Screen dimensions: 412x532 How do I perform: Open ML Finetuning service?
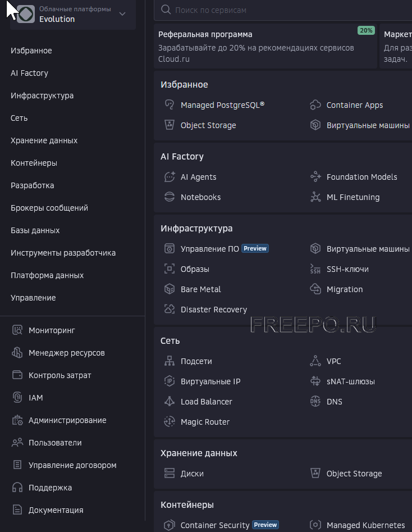click(x=353, y=197)
